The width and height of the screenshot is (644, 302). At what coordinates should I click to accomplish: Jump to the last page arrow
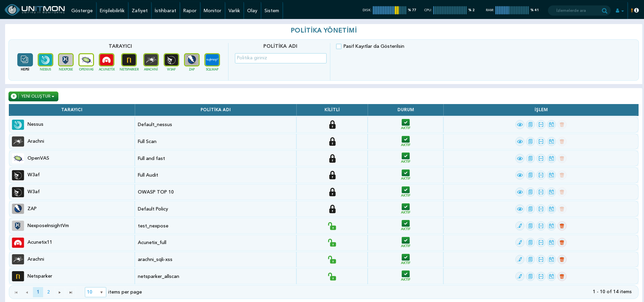point(71,292)
